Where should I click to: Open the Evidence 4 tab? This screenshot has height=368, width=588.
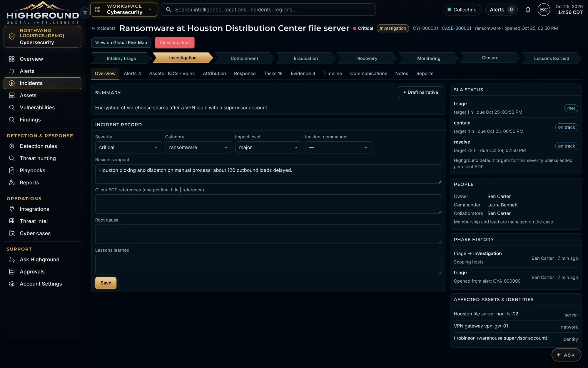303,74
